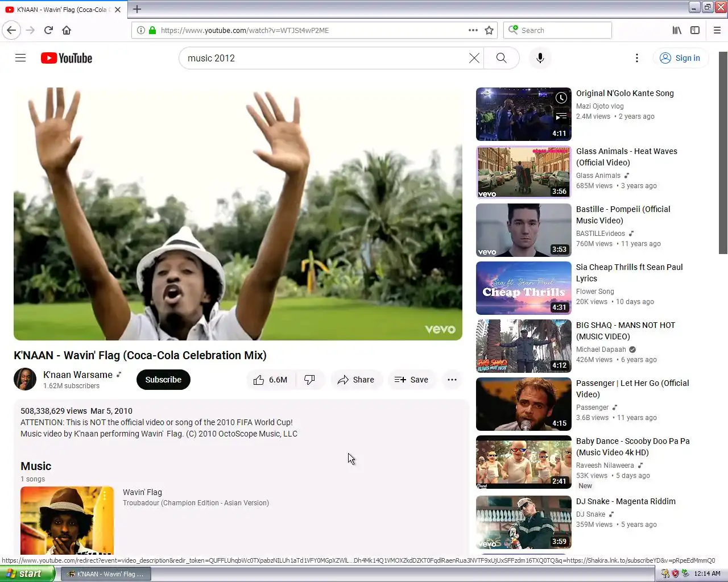Open Glass Animals Heat Waves thumbnail
Image resolution: width=728 pixels, height=582 pixels.
523,172
